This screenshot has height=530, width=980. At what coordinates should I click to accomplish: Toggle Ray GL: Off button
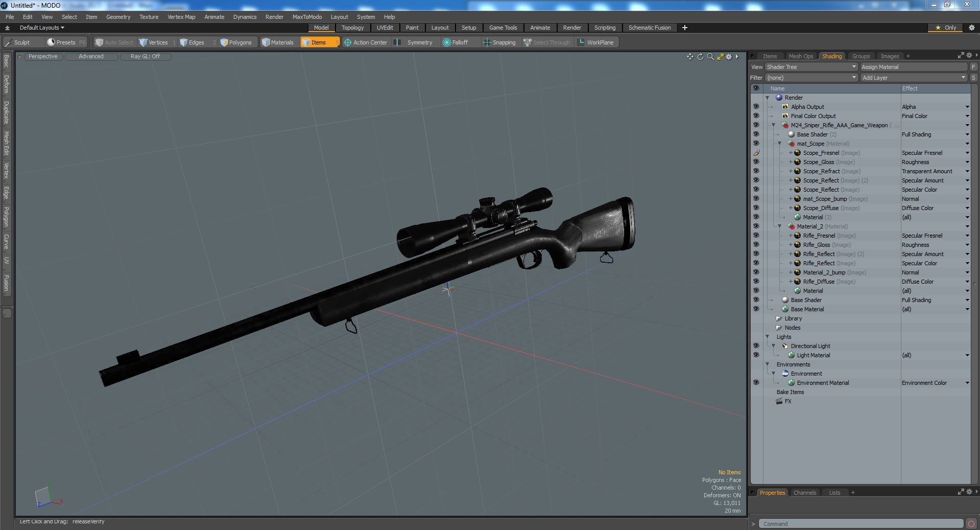point(145,57)
